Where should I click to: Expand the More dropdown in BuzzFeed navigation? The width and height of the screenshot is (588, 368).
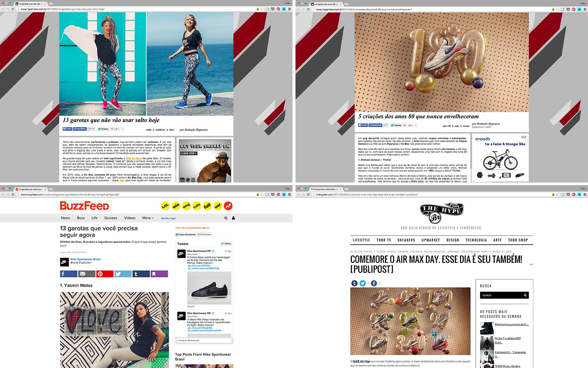(x=148, y=218)
